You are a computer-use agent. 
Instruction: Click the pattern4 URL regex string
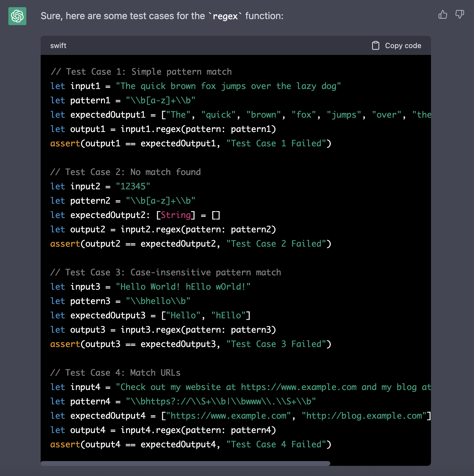221,401
